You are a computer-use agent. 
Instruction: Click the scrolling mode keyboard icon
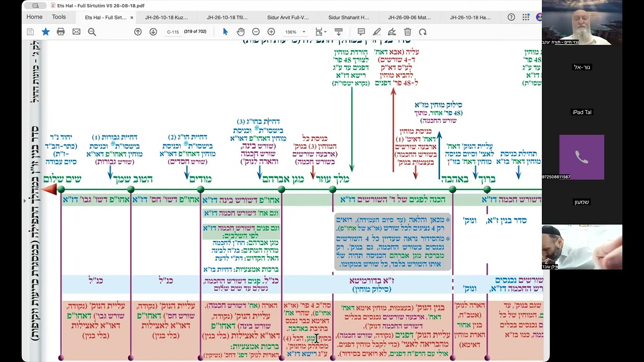click(339, 32)
